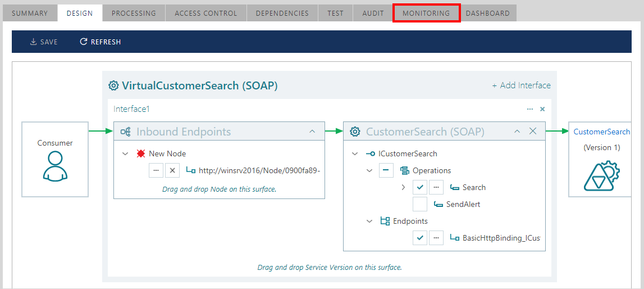Click the red New Node status icon
Screen dimensions: 644x289
tap(141, 153)
